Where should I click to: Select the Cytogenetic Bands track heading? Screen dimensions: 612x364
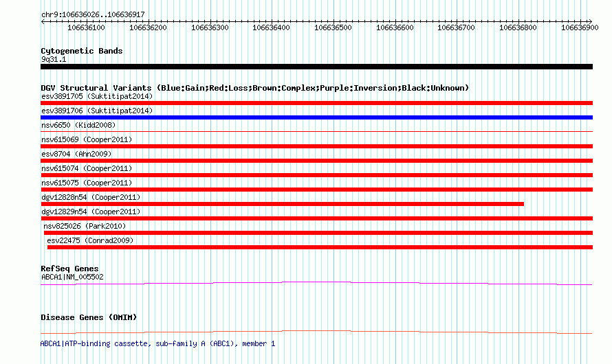(x=82, y=51)
